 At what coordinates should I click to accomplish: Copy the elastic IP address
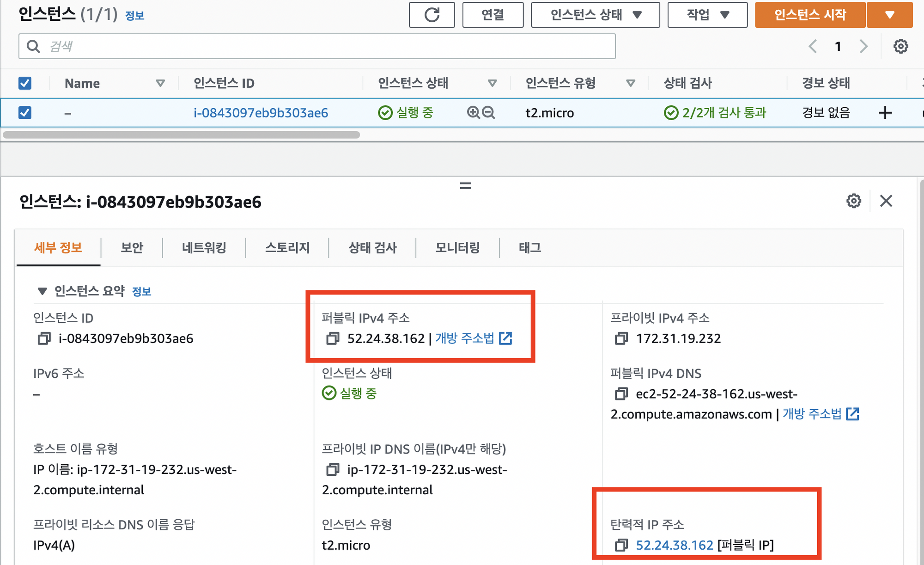[621, 545]
